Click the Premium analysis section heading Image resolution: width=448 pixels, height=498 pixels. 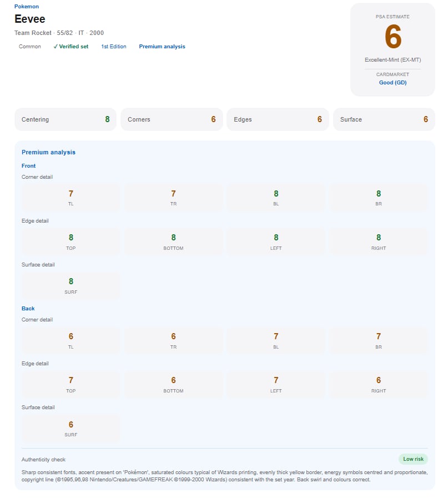click(x=49, y=152)
